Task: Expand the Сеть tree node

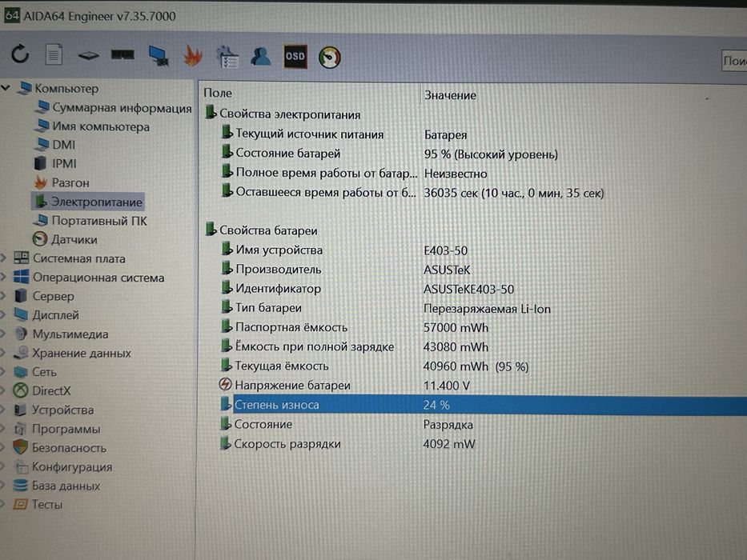Action: click(3, 371)
